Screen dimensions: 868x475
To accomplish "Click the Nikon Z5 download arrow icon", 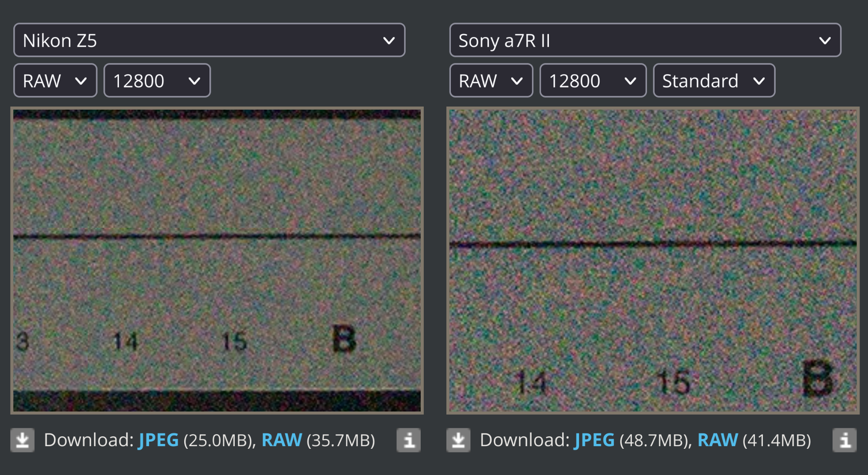I will pos(23,440).
